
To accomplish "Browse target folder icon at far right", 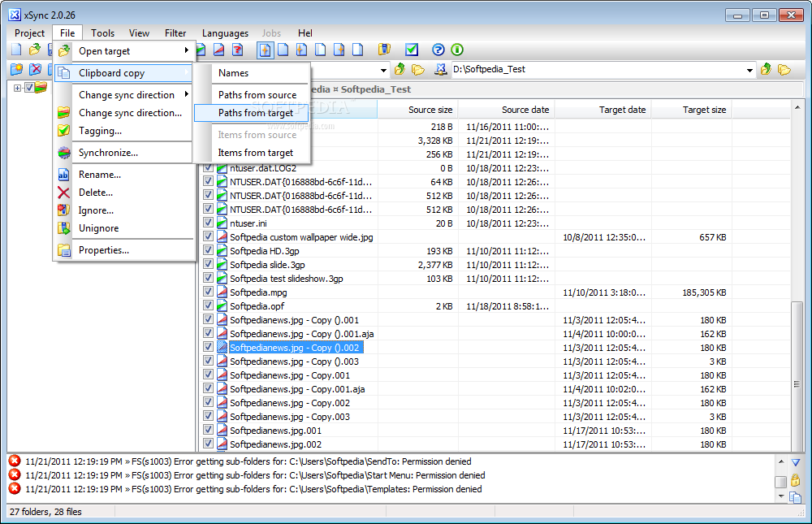I will click(x=784, y=69).
